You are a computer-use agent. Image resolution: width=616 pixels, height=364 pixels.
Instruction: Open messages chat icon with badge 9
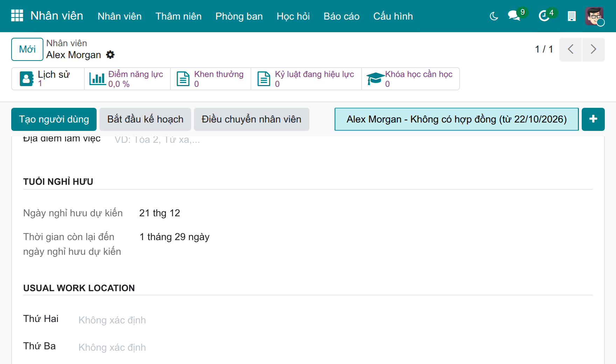pos(514,16)
